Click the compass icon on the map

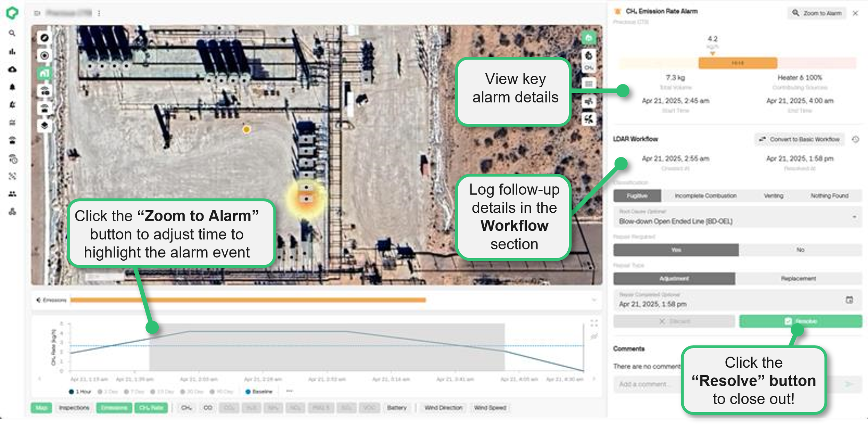pos(44,38)
